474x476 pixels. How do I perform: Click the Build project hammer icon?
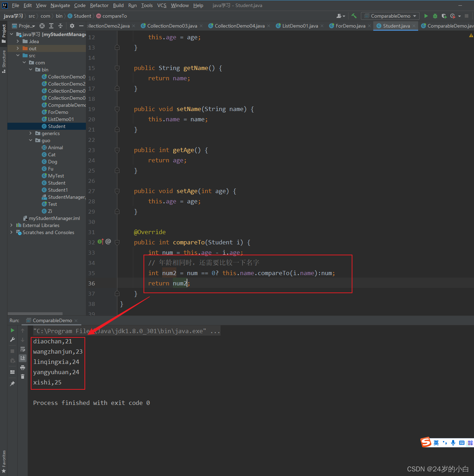(x=354, y=16)
